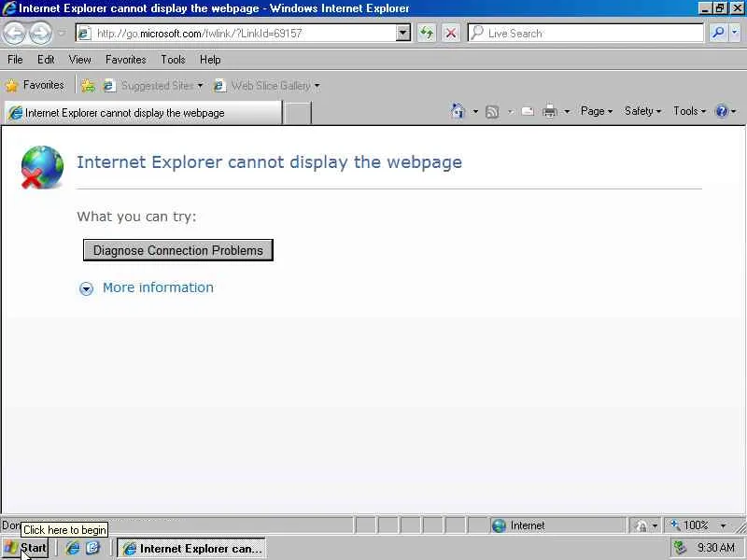The width and height of the screenshot is (747, 560).
Task: Click the Live Search box
Action: 586,34
